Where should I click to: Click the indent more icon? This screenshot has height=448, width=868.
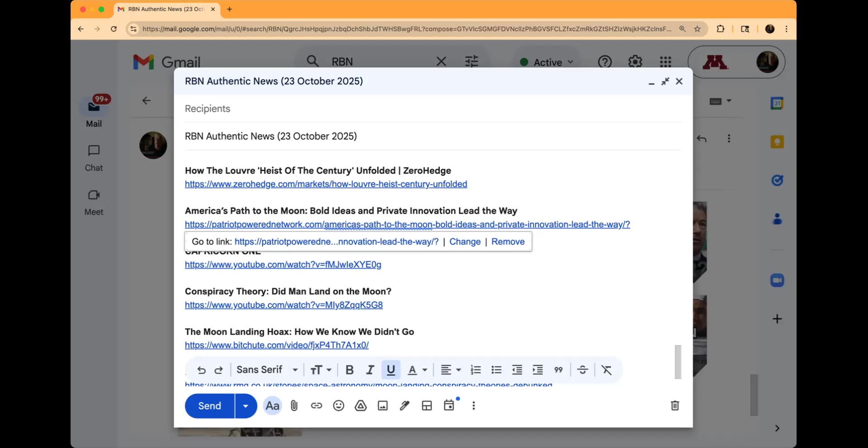pyautogui.click(x=538, y=370)
